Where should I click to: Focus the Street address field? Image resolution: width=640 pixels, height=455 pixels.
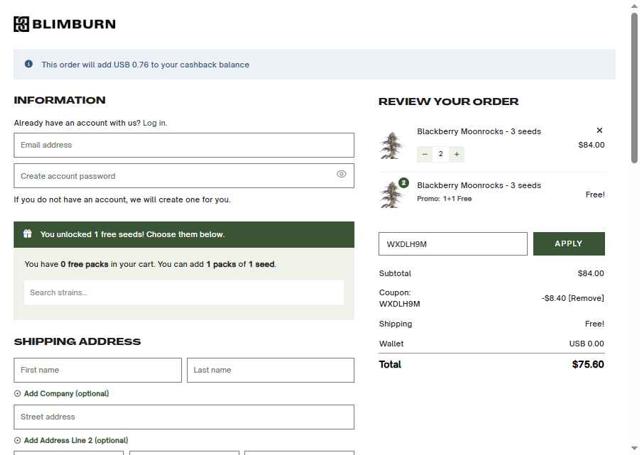click(x=184, y=417)
